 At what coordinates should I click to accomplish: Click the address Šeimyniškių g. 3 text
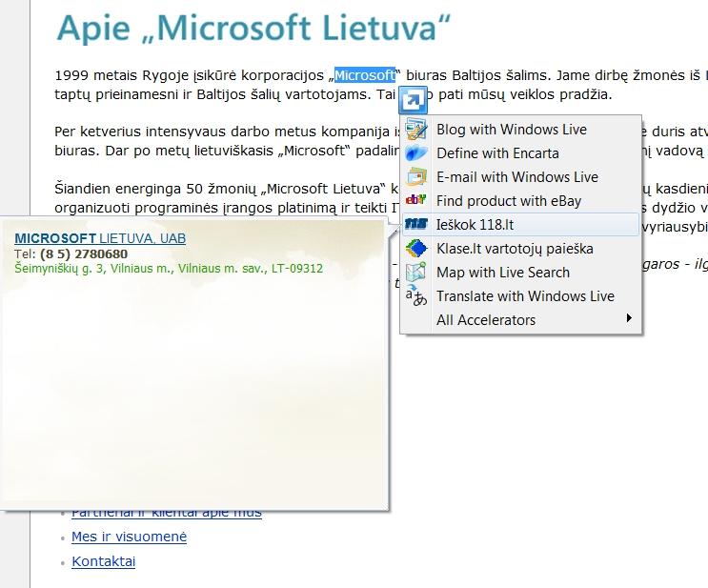[169, 269]
